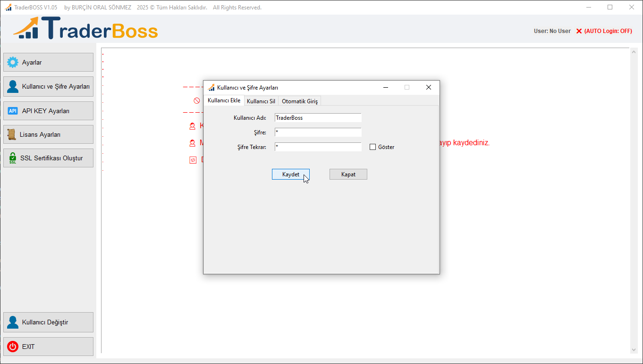Open the Otomatik Giriş tab
Screen dimensions: 643x364
point(299,100)
